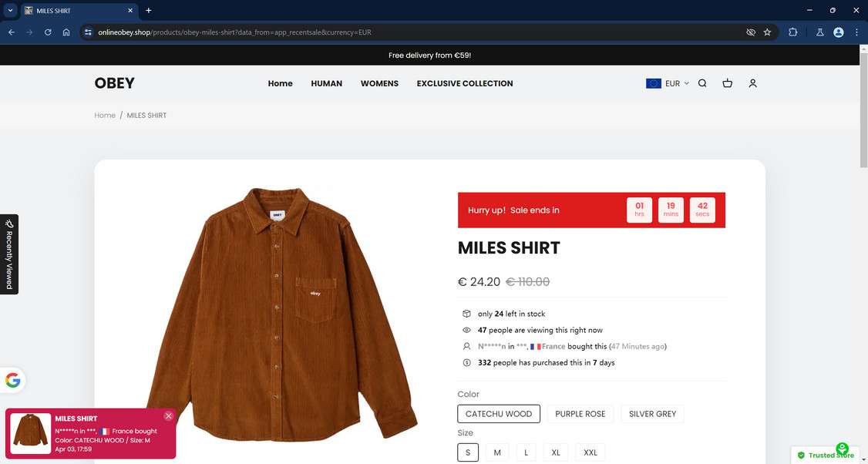Open the account profile icon
This screenshot has height=464, width=868.
pos(752,83)
